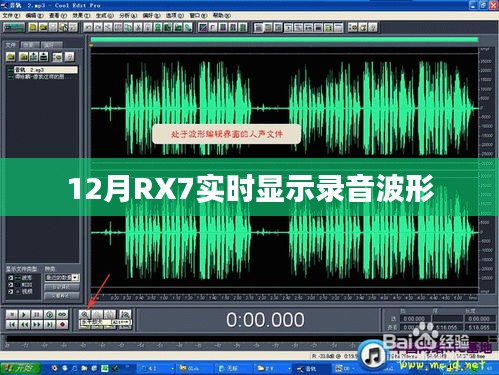Enable the Play Looped button

click(62, 314)
